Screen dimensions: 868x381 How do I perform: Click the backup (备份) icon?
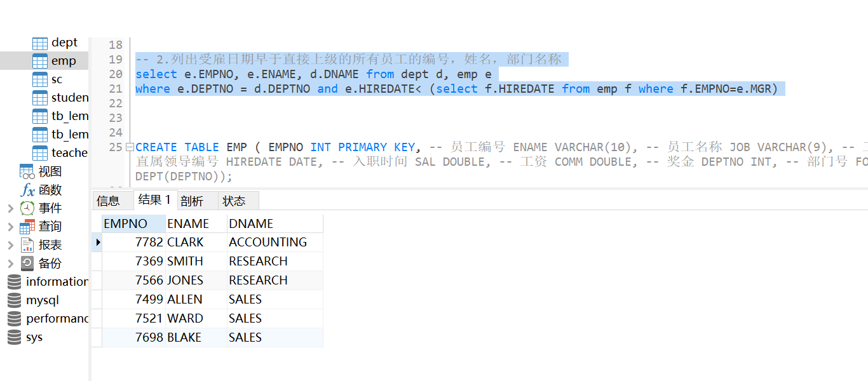[x=27, y=264]
